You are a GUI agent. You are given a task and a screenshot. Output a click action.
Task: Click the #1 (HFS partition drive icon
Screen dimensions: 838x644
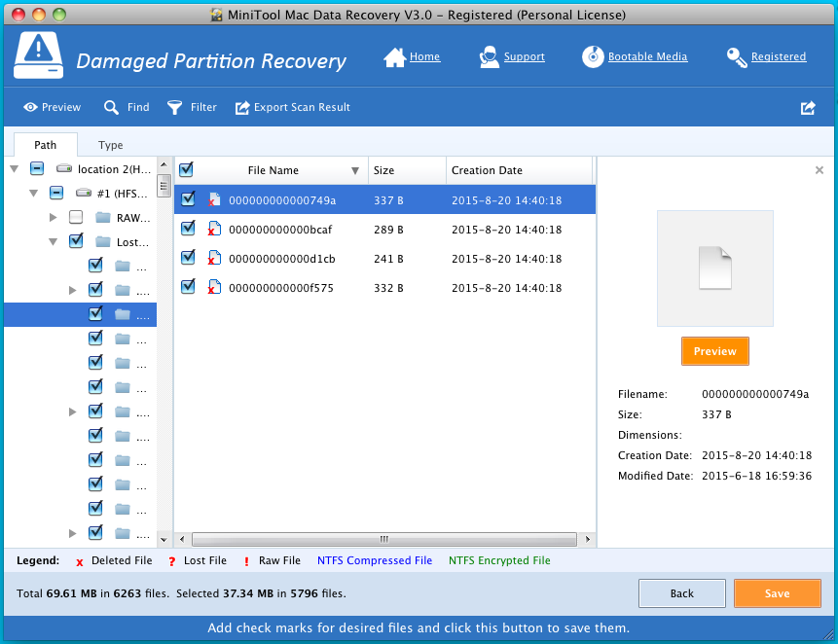point(84,193)
